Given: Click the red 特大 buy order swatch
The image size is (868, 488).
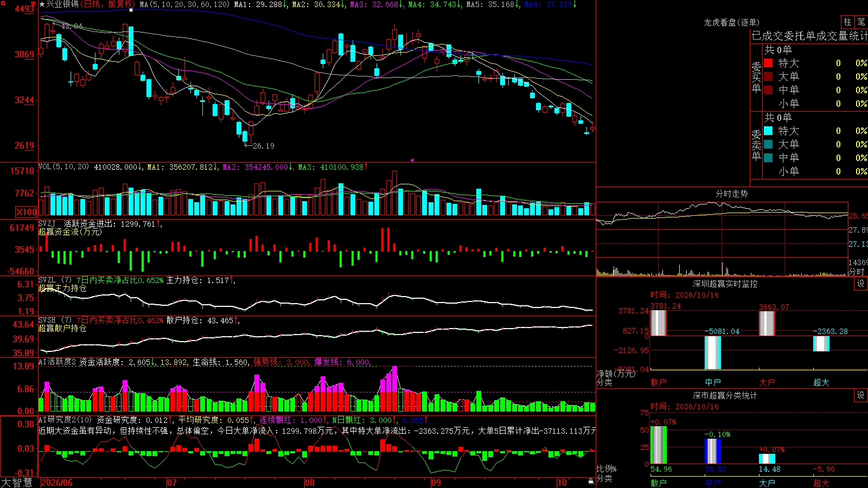Looking at the screenshot, I should pyautogui.click(x=768, y=63).
